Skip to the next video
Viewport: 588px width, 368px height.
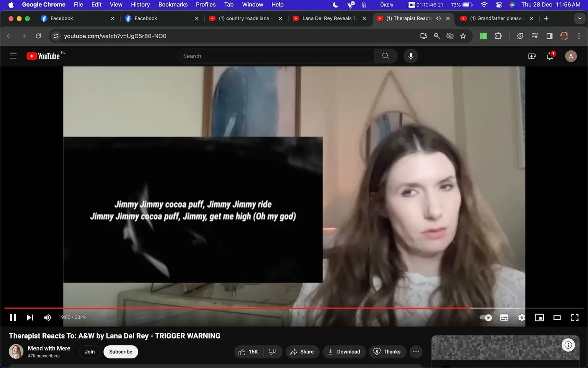[x=30, y=317]
